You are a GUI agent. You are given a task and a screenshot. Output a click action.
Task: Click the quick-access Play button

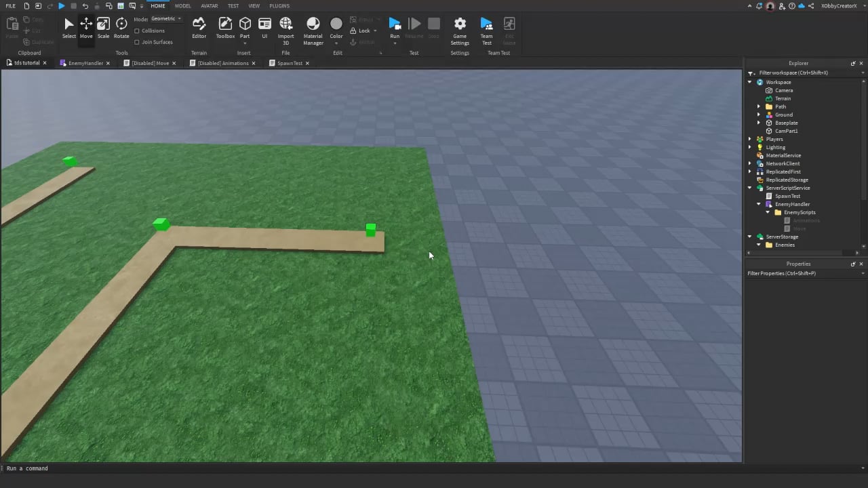pyautogui.click(x=61, y=6)
